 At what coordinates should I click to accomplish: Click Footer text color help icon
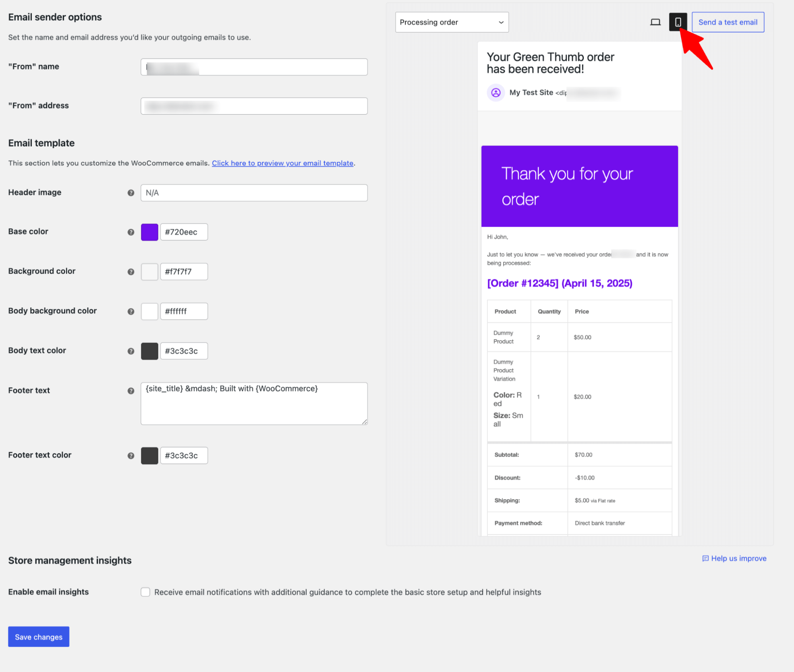click(131, 456)
